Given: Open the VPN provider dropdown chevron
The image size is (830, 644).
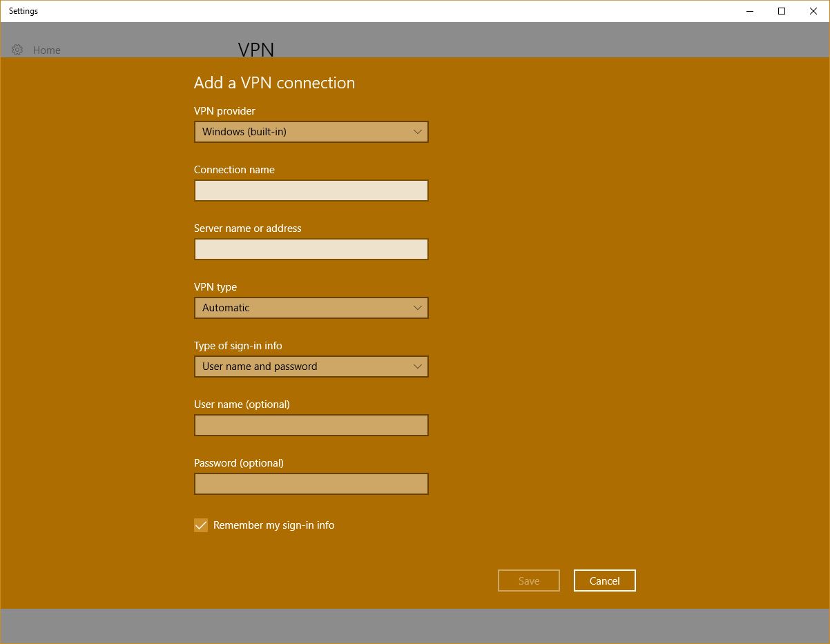Looking at the screenshot, I should [417, 132].
